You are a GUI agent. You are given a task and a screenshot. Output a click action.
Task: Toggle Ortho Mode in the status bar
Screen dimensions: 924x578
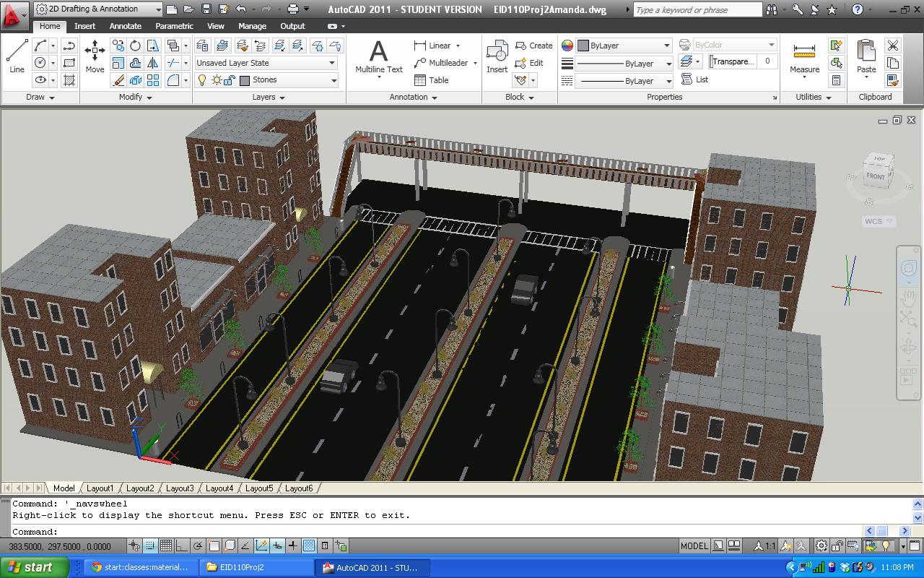click(182, 546)
